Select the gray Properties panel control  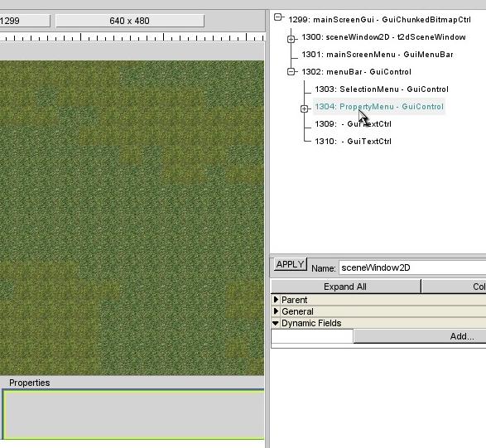(x=133, y=414)
